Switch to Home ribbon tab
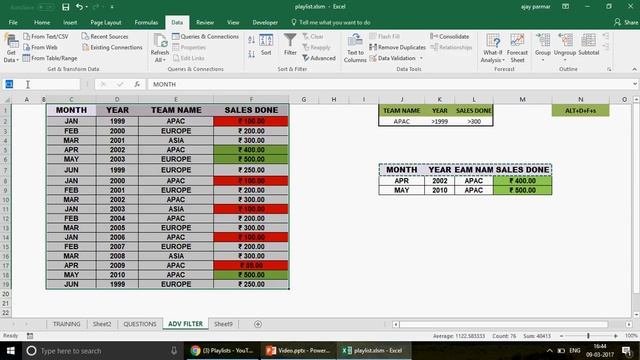The height and width of the screenshot is (360, 640). tap(42, 22)
